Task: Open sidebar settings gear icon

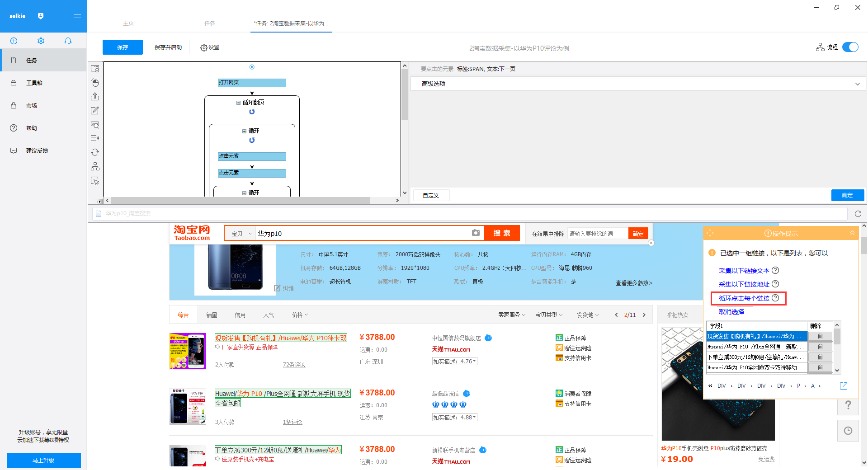Action: pos(41,41)
